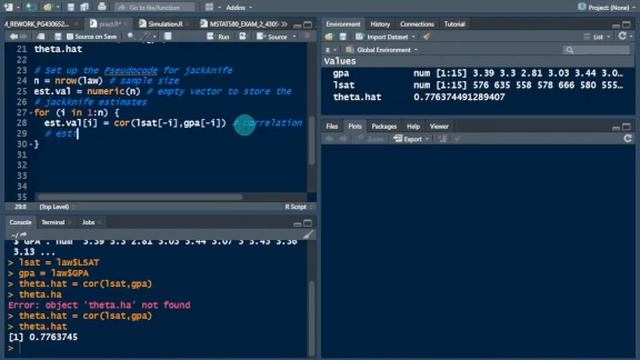This screenshot has height=360, width=640.
Task: Open the R language selector dropdown
Action: (x=330, y=50)
